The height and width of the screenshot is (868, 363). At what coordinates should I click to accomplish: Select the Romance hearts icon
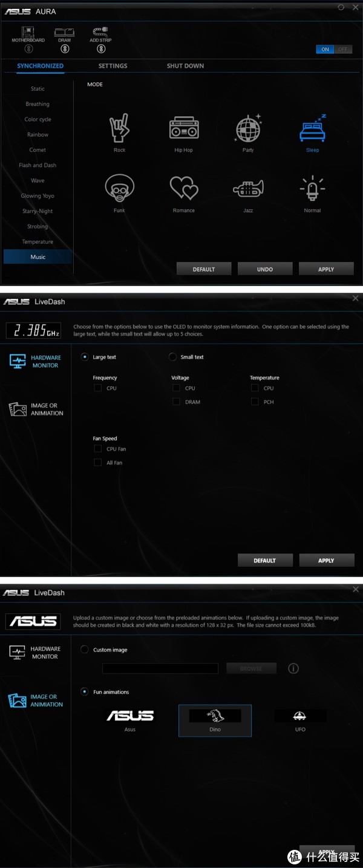184,189
